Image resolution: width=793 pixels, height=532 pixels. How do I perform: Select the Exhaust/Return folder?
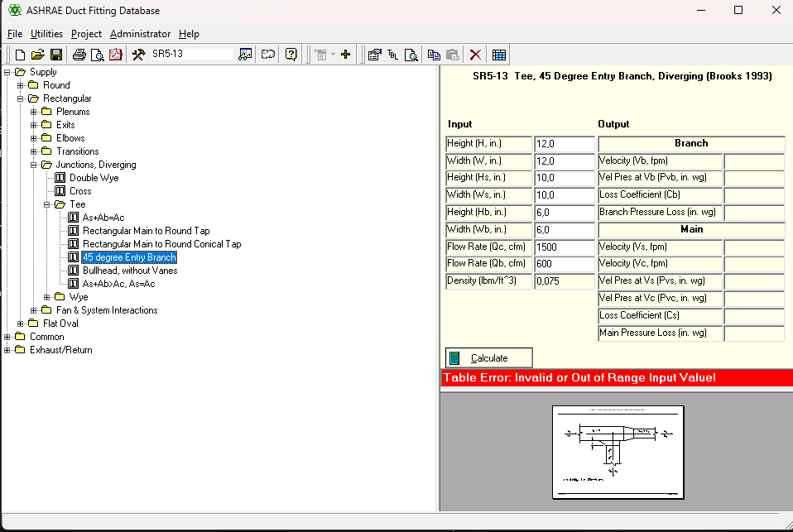[x=60, y=350]
